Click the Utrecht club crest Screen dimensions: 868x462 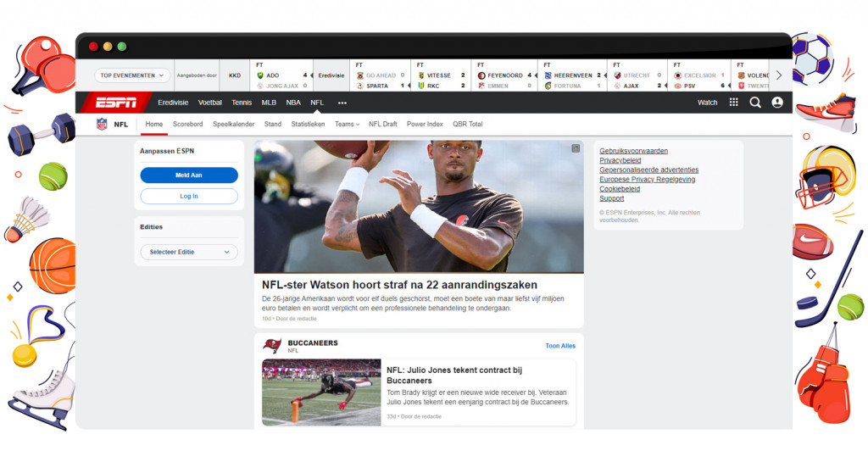(617, 75)
